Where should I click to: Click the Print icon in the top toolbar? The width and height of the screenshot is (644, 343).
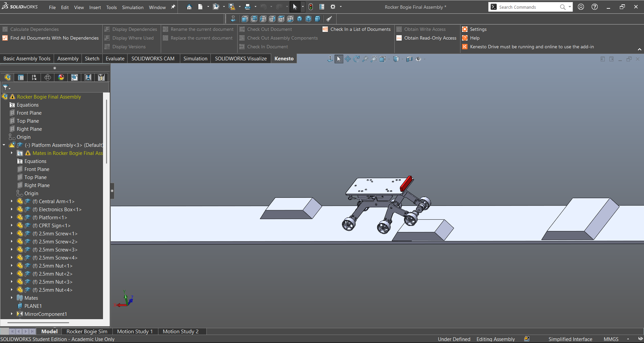point(248,7)
